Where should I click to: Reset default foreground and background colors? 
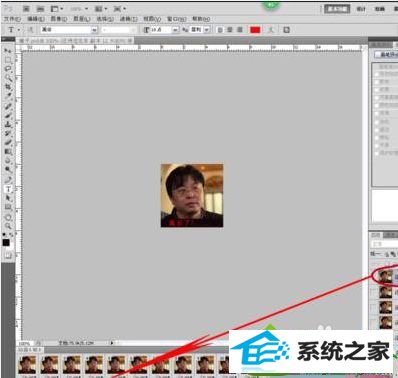(4, 235)
